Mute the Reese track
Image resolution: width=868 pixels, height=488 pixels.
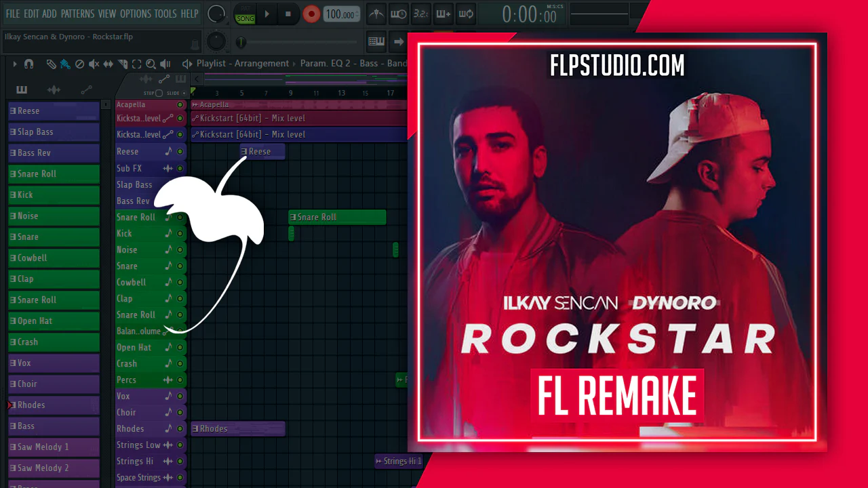pyautogui.click(x=180, y=152)
